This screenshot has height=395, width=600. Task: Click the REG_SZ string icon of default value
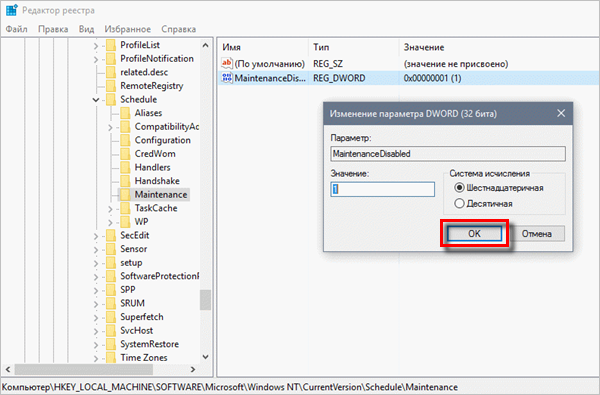tap(227, 63)
